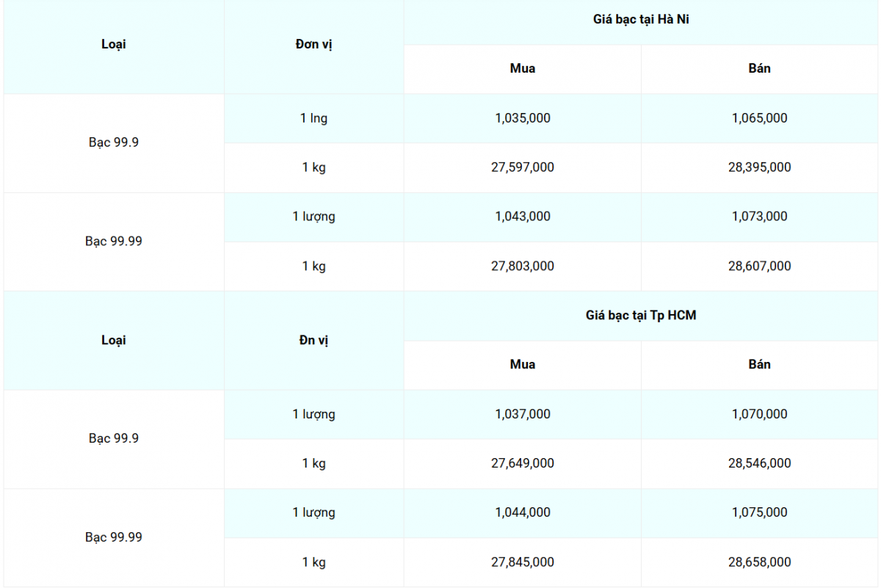This screenshot has height=588, width=881.
Task: Select the Đn vị header in the lower table
Action: [x=313, y=341]
